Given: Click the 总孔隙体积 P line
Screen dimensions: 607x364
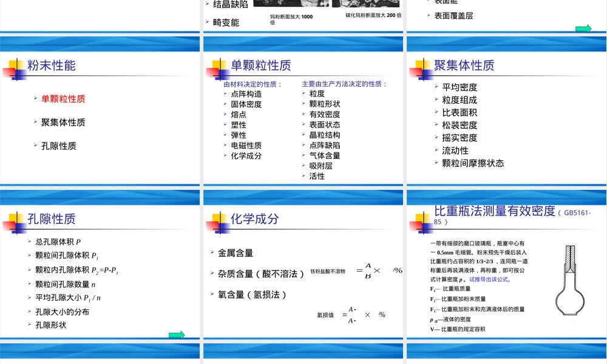Looking at the screenshot, I should (58, 242).
